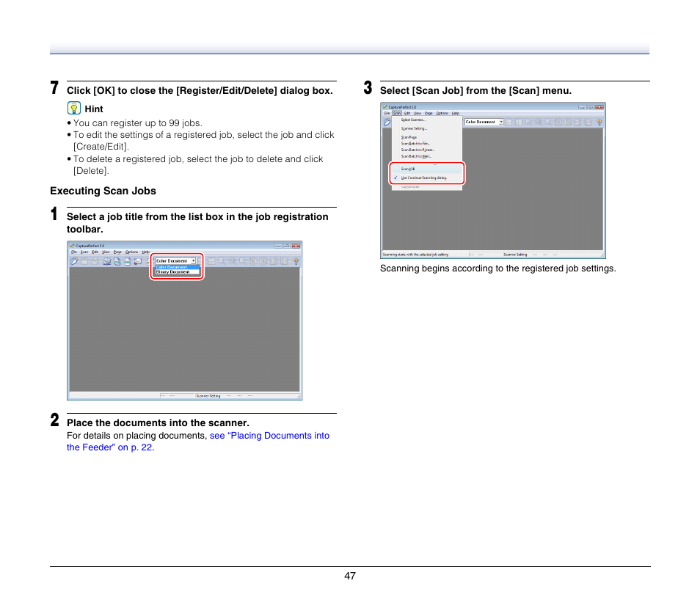Click Scanner Setting in the step 3 status bar
The image size is (700, 600).
point(515,255)
